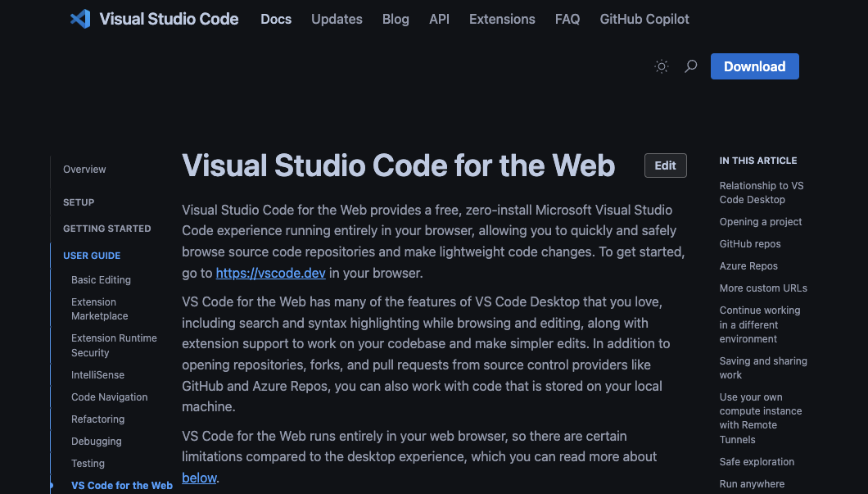Click the blue Download button

[753, 66]
